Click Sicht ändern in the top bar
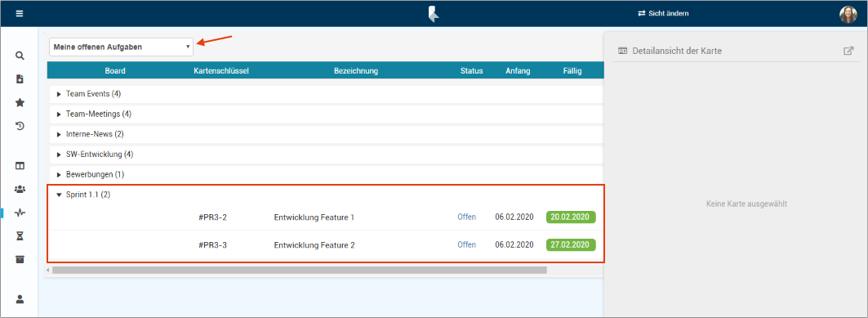This screenshot has height=318, width=868. coord(663,13)
